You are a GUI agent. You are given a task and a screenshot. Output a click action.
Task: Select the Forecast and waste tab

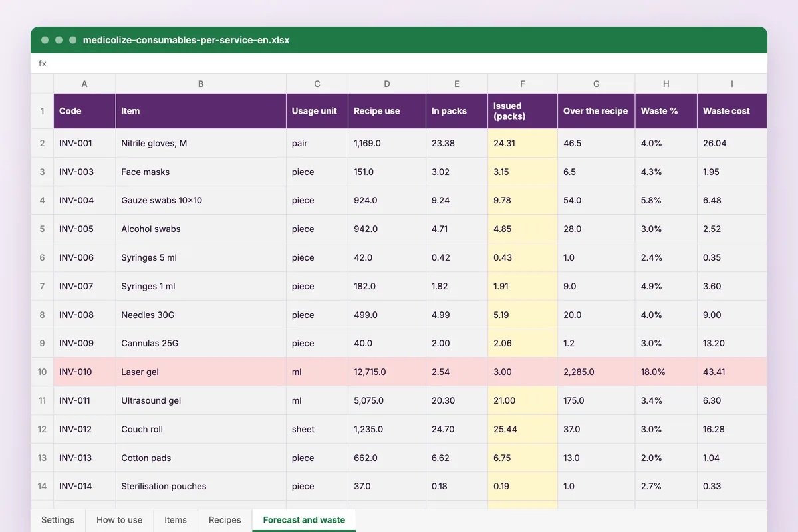pyautogui.click(x=304, y=520)
